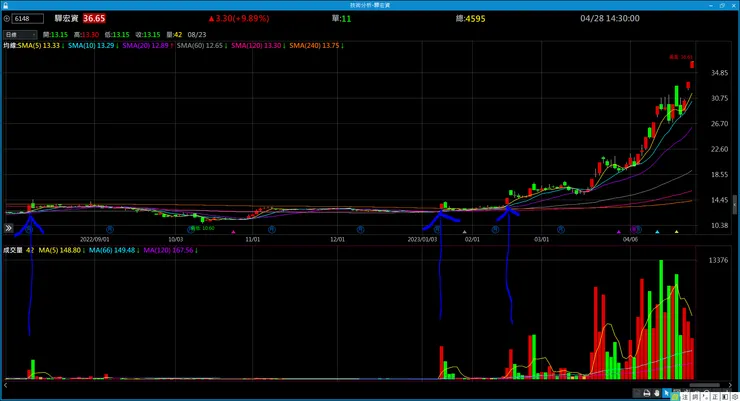This screenshot has width=740, height=401.
Task: Click the stock name 聯宏資
Action: click(66, 18)
